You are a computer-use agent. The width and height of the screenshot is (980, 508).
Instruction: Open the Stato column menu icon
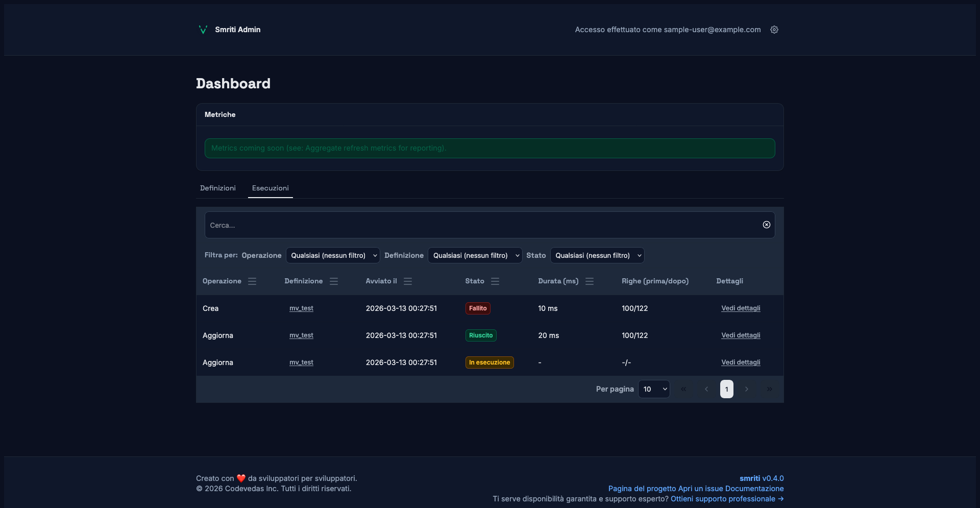tap(495, 281)
